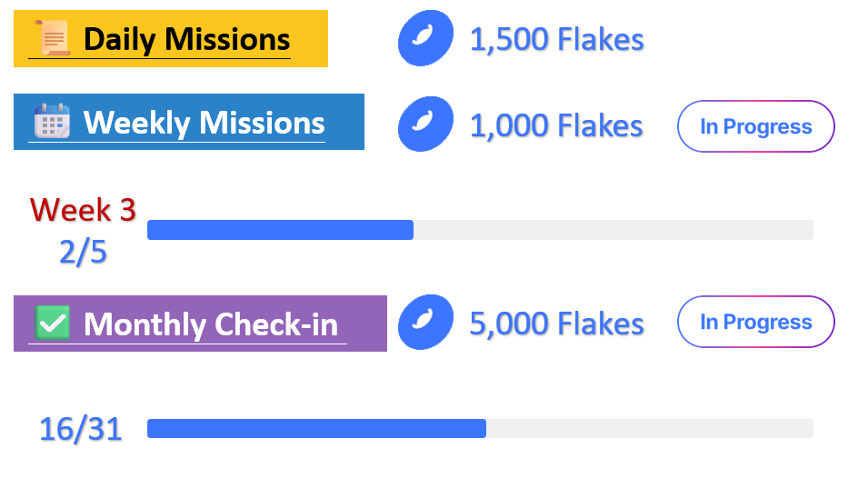Image resolution: width=868 pixels, height=478 pixels.
Task: Click the Week 3 label
Action: click(83, 210)
